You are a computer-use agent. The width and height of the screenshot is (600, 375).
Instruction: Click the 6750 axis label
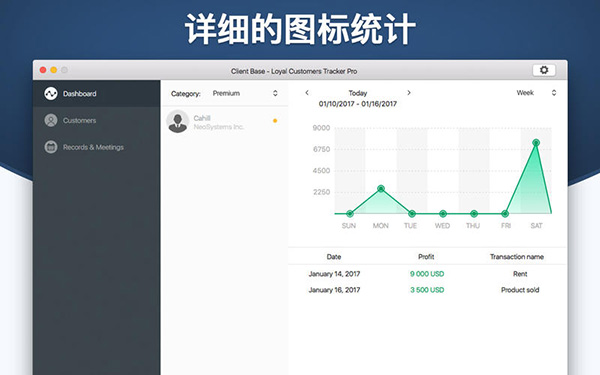point(321,149)
